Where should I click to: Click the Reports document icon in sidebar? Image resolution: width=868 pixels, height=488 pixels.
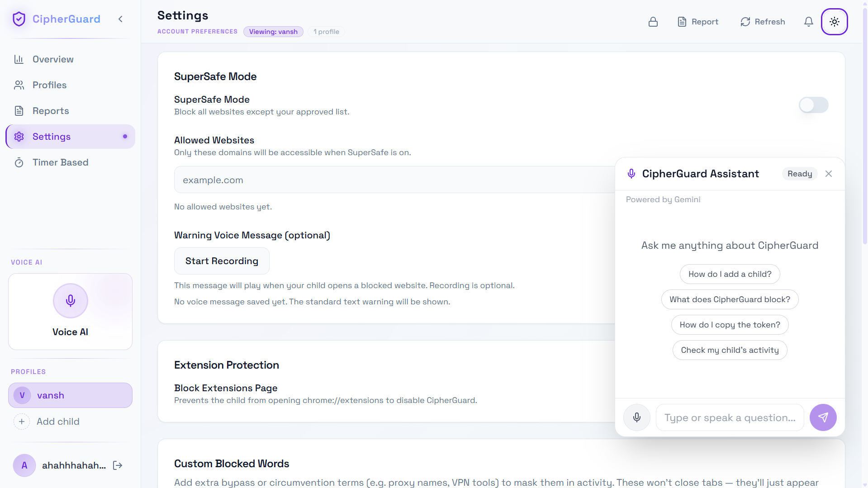[19, 111]
